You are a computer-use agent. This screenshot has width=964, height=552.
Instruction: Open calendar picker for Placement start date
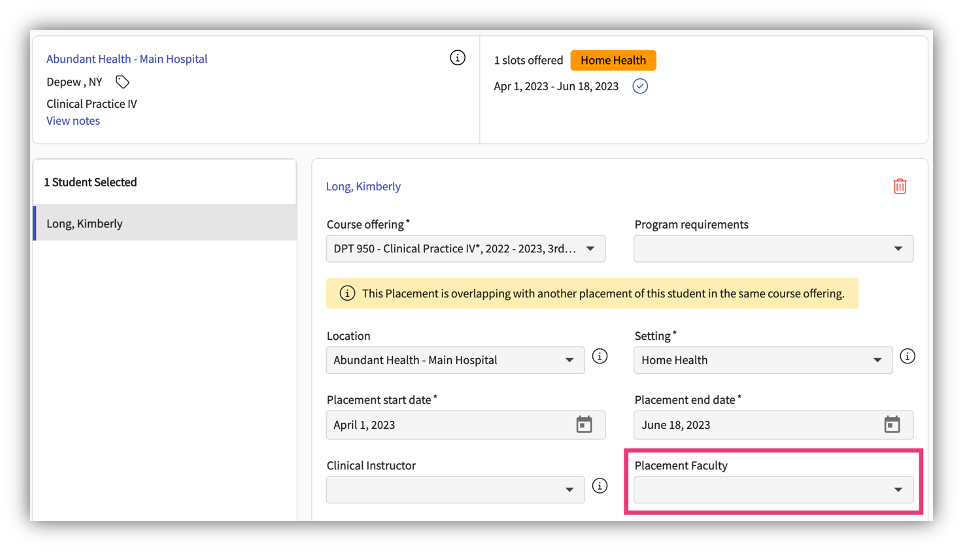point(584,425)
